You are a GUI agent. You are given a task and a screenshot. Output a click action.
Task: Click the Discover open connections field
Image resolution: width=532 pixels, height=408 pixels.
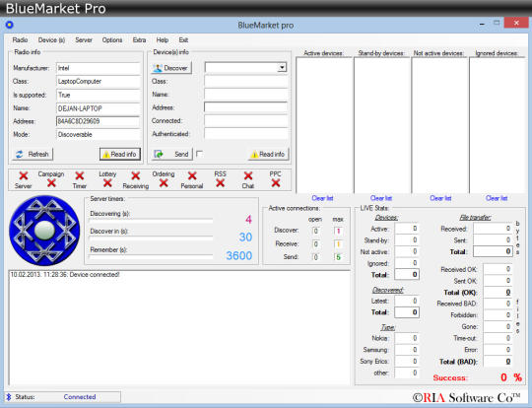click(315, 232)
